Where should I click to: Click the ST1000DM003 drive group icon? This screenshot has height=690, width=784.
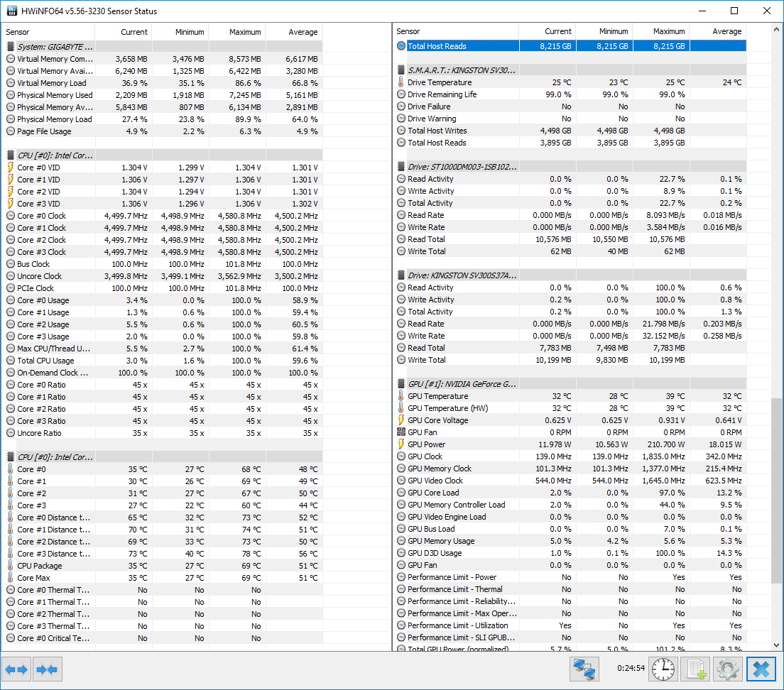tap(401, 166)
